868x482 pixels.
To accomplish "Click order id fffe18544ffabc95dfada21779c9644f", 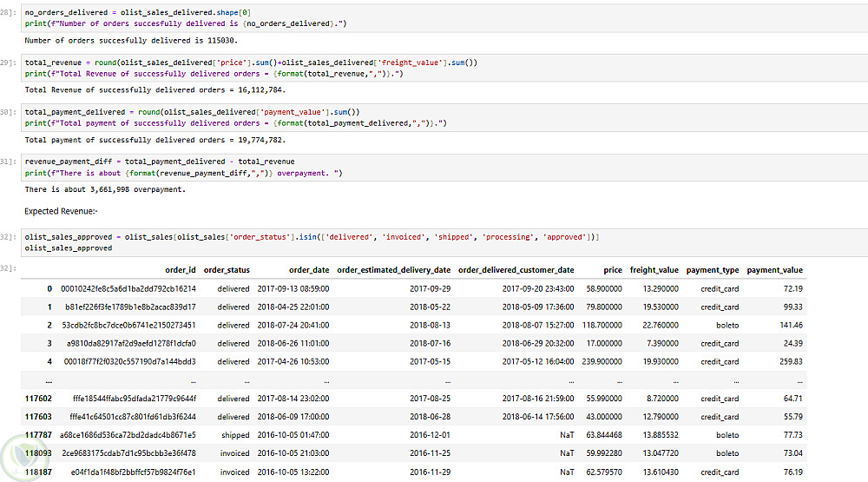I will pyautogui.click(x=135, y=399).
